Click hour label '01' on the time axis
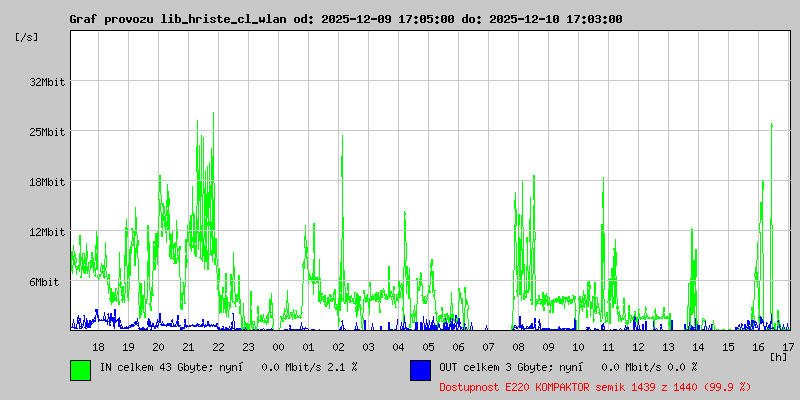The image size is (800, 400). point(308,347)
